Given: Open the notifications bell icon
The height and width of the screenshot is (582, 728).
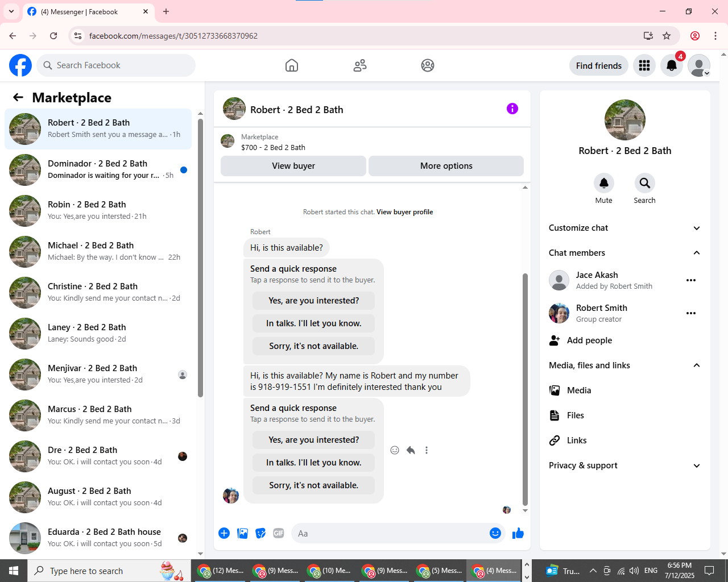Looking at the screenshot, I should click(x=672, y=65).
